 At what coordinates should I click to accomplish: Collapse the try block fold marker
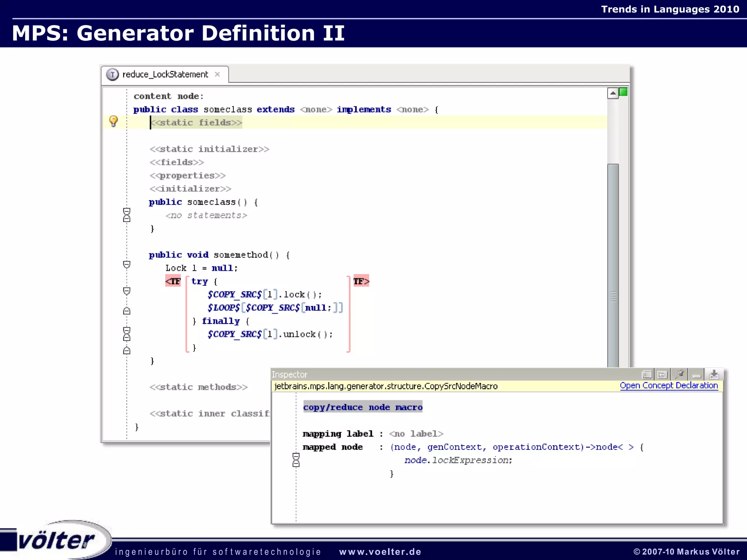pyautogui.click(x=127, y=291)
